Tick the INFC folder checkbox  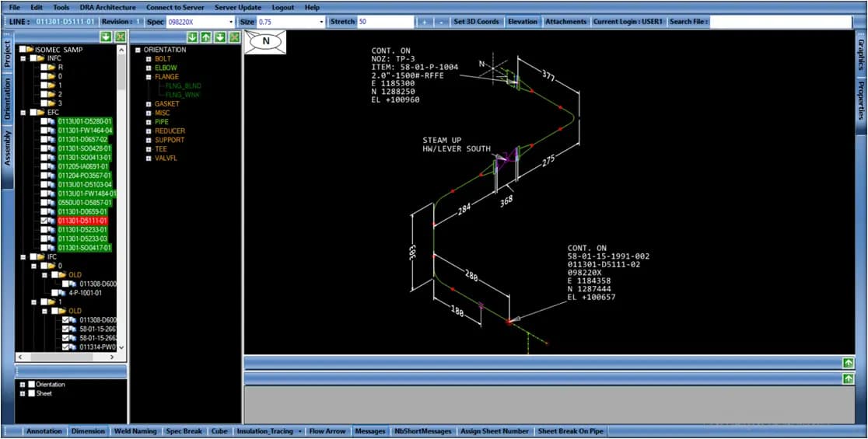point(33,58)
